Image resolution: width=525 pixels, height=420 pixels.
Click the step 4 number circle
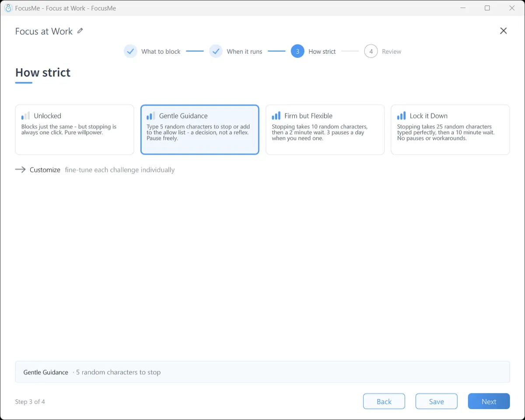[x=371, y=51]
